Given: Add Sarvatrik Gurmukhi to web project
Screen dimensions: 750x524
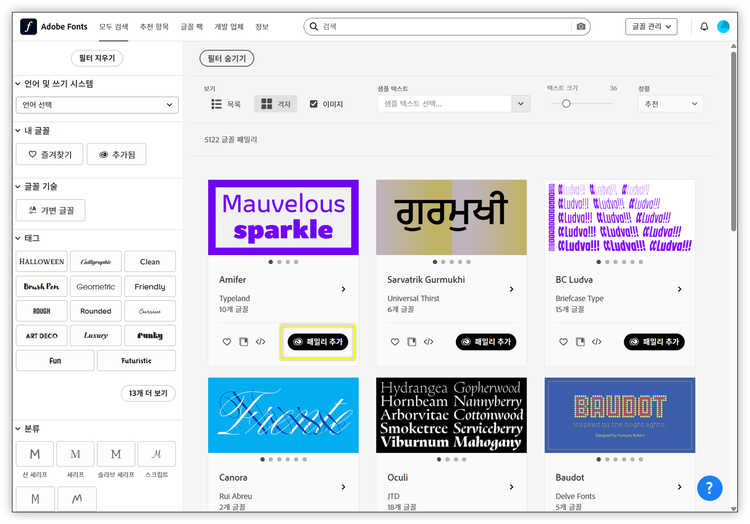Looking at the screenshot, I should coord(412,342).
